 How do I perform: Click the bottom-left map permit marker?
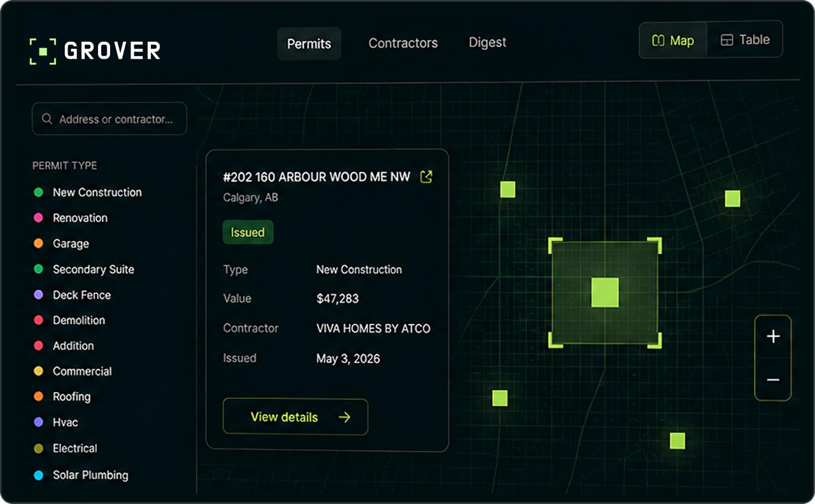point(500,398)
